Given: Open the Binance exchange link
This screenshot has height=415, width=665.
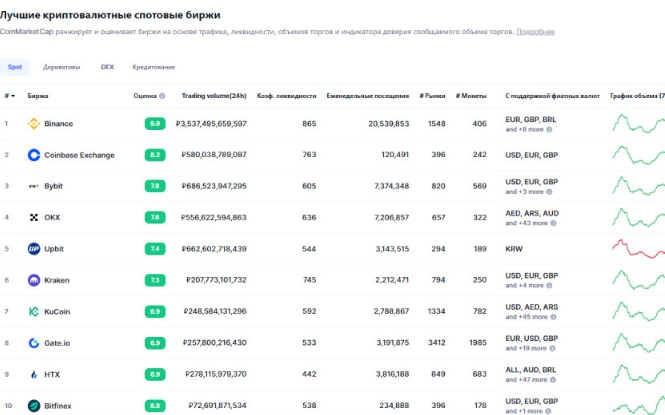Looking at the screenshot, I should (59, 124).
